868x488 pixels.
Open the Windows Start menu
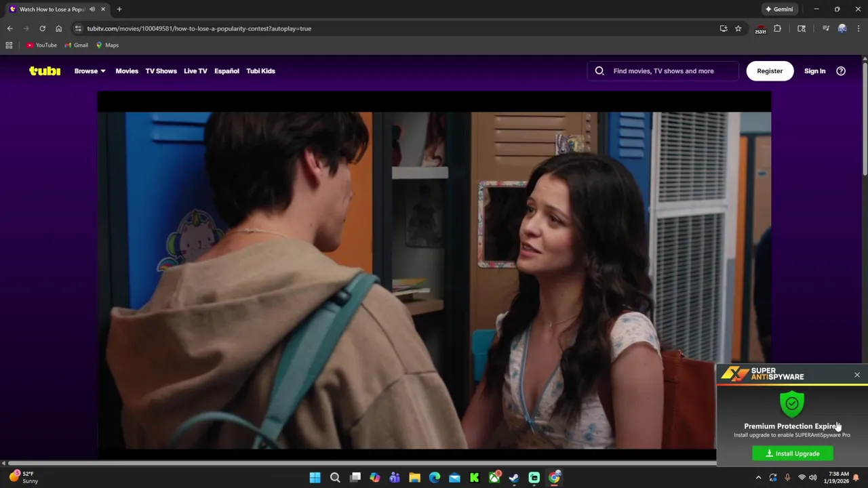[x=315, y=478]
